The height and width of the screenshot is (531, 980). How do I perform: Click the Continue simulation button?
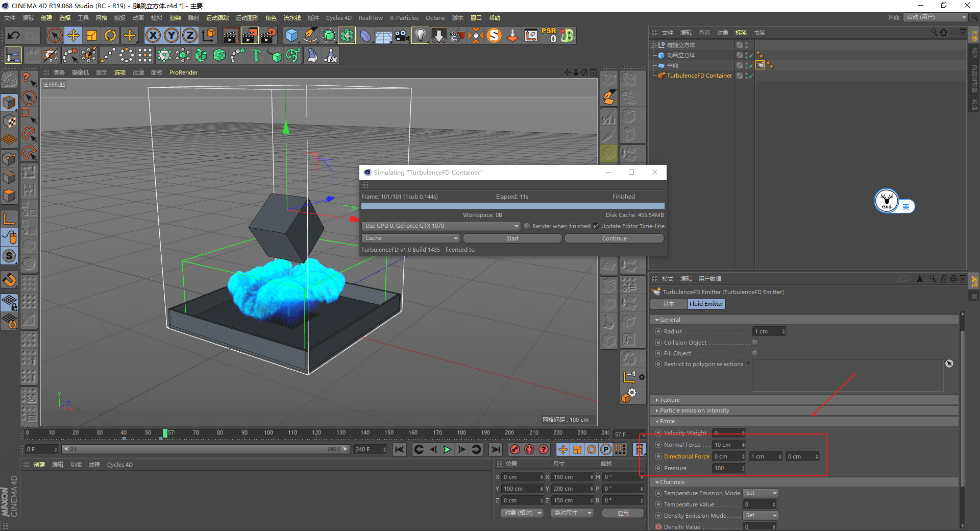coord(614,238)
